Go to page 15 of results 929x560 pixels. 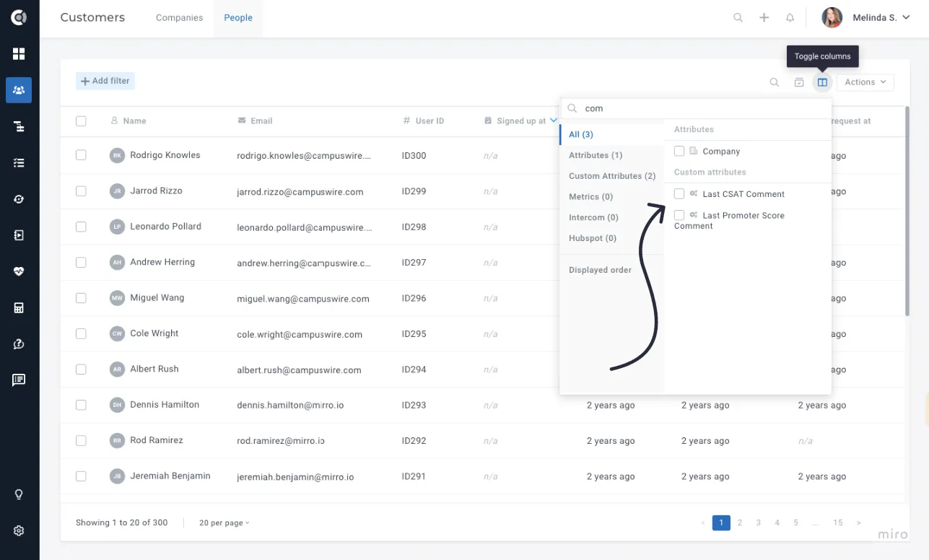[x=837, y=523]
